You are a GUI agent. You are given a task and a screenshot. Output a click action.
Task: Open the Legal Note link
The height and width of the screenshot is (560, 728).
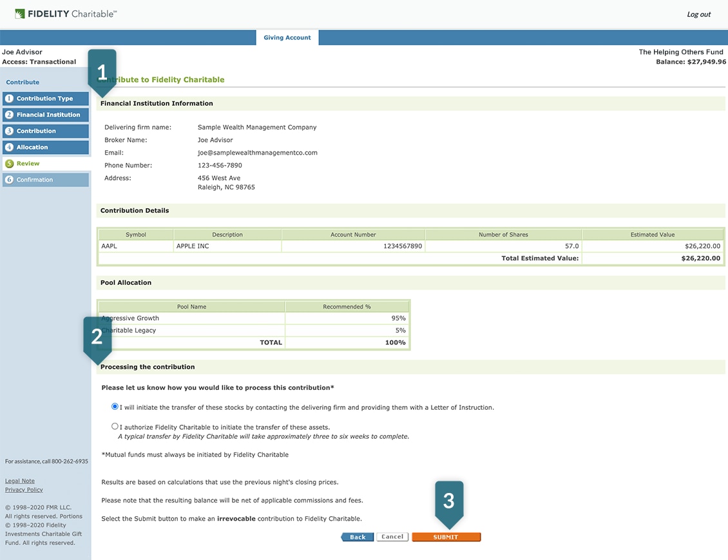pyautogui.click(x=20, y=481)
